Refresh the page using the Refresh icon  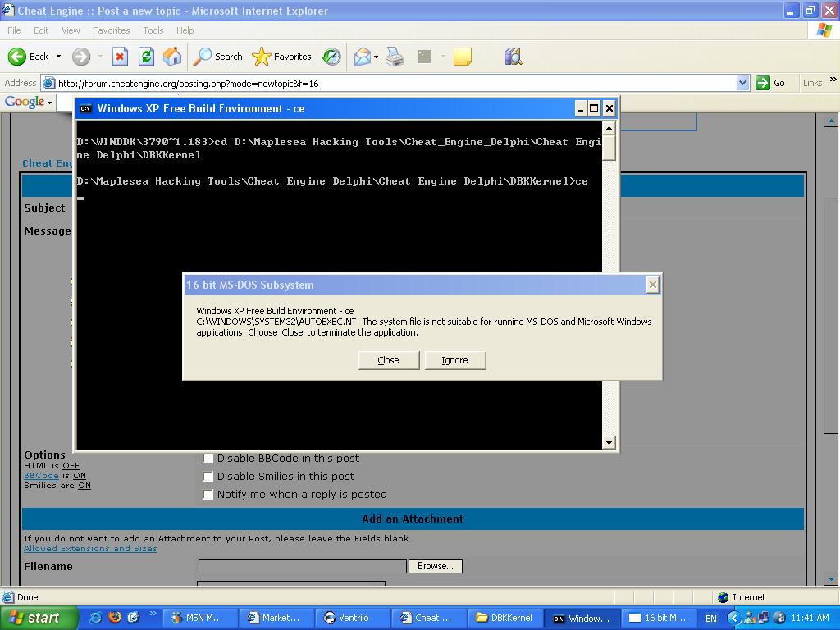click(146, 57)
